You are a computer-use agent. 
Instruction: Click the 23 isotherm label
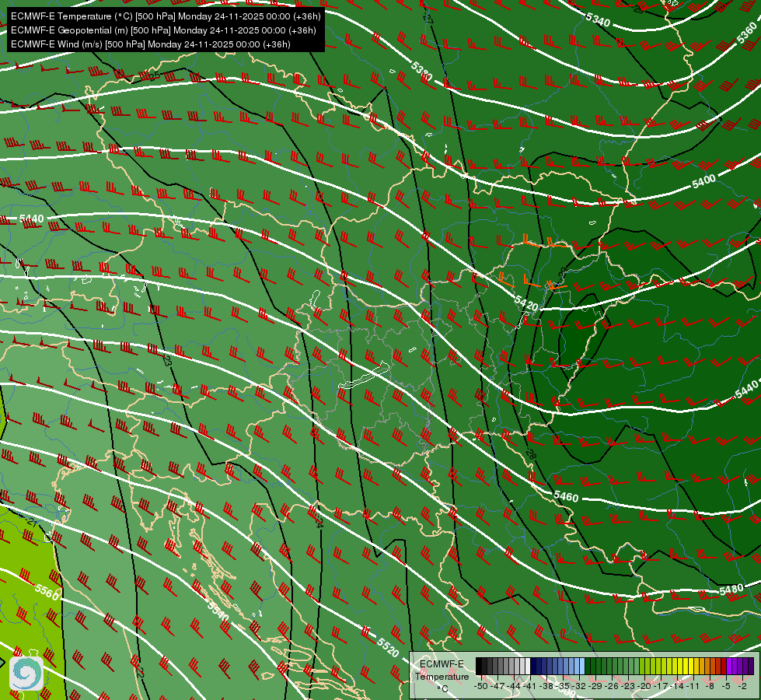167,360
